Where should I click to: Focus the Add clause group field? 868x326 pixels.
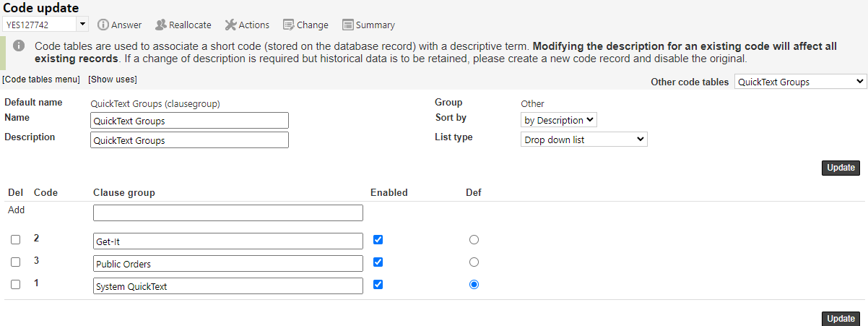[x=228, y=213]
